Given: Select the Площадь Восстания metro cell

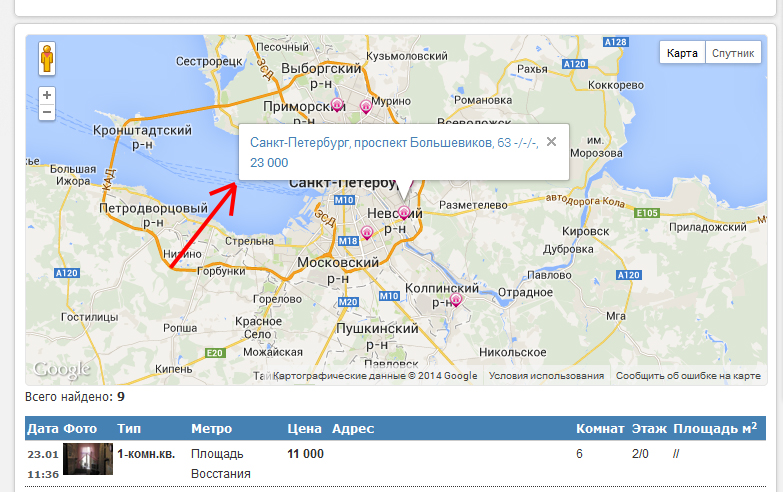Looking at the screenshot, I should (221, 464).
